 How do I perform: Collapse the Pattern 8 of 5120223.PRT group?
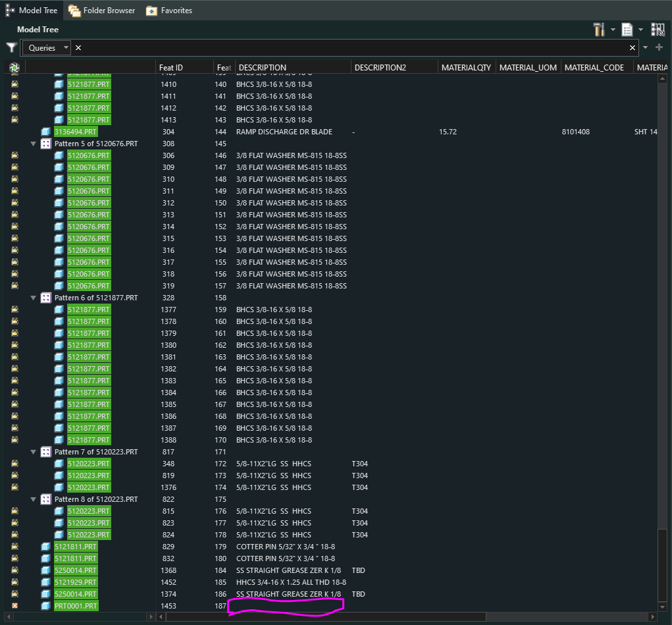[x=33, y=499]
